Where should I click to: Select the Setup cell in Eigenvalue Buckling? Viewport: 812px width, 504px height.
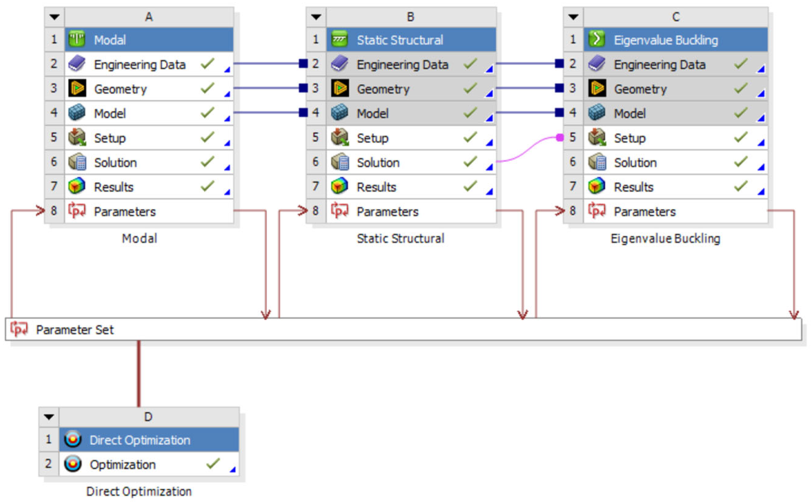tap(629, 138)
